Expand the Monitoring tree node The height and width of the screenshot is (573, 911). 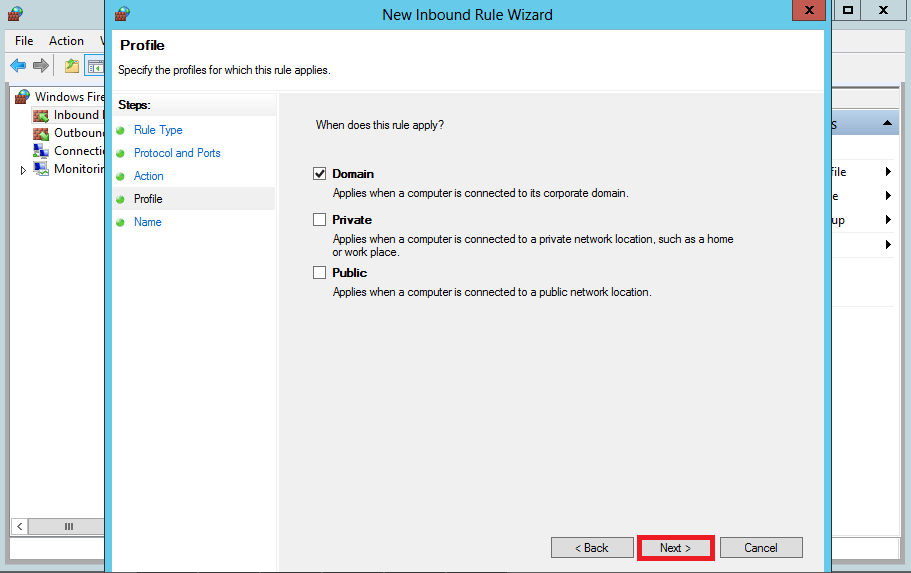[24, 170]
